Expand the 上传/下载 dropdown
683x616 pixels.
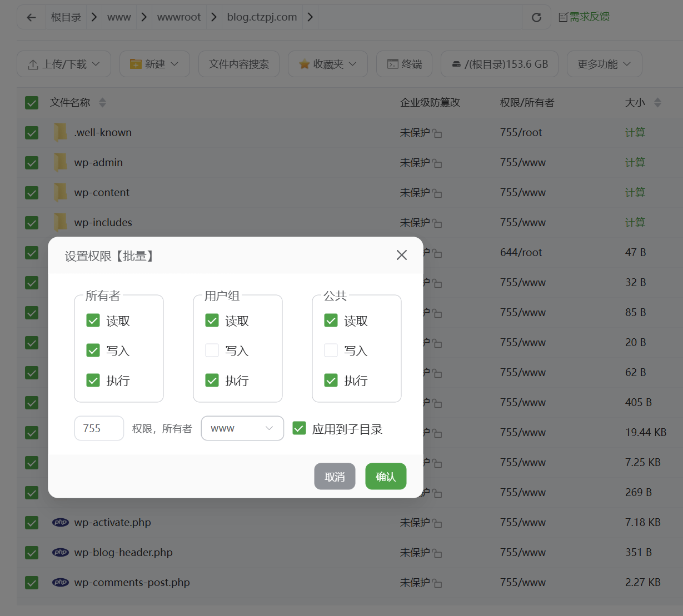pos(64,64)
